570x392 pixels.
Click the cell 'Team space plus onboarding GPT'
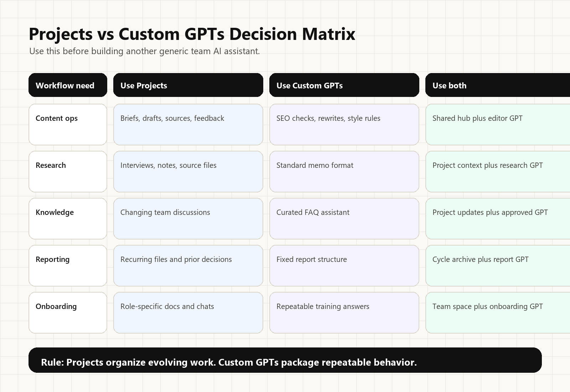pos(498,313)
